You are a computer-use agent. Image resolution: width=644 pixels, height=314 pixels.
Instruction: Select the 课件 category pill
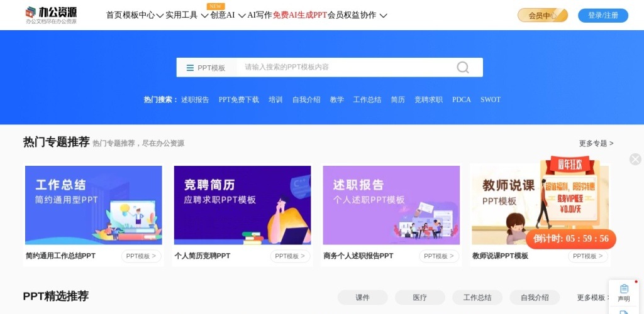(x=363, y=298)
